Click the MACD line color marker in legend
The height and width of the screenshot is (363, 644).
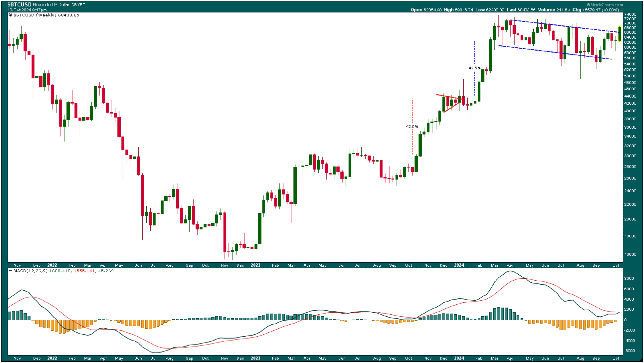tap(10, 271)
